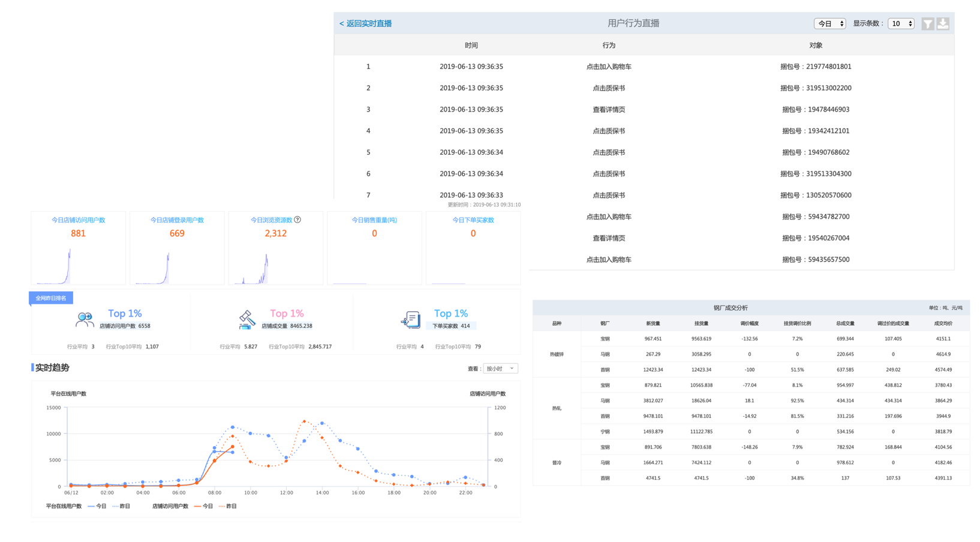The width and height of the screenshot is (980, 542).
Task: Open the filter icon in live feed header
Action: (x=927, y=23)
